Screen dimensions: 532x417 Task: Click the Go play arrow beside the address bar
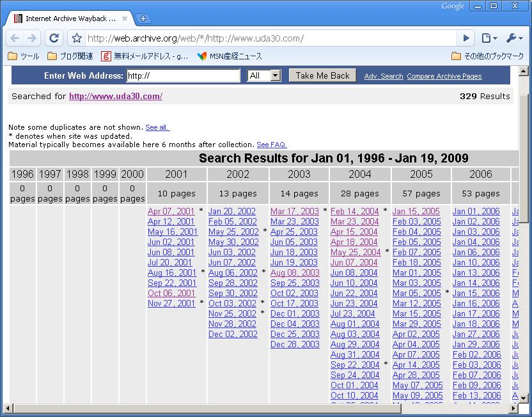[466, 38]
